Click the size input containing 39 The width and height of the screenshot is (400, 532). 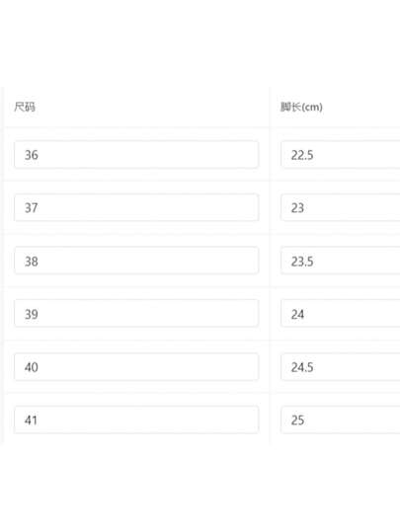tap(136, 314)
